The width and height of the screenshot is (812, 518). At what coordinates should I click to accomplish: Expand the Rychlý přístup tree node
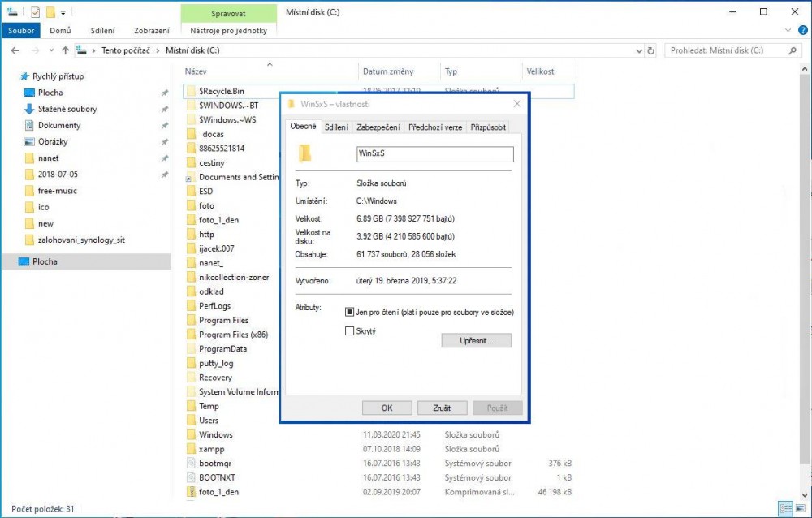pyautogui.click(x=11, y=76)
